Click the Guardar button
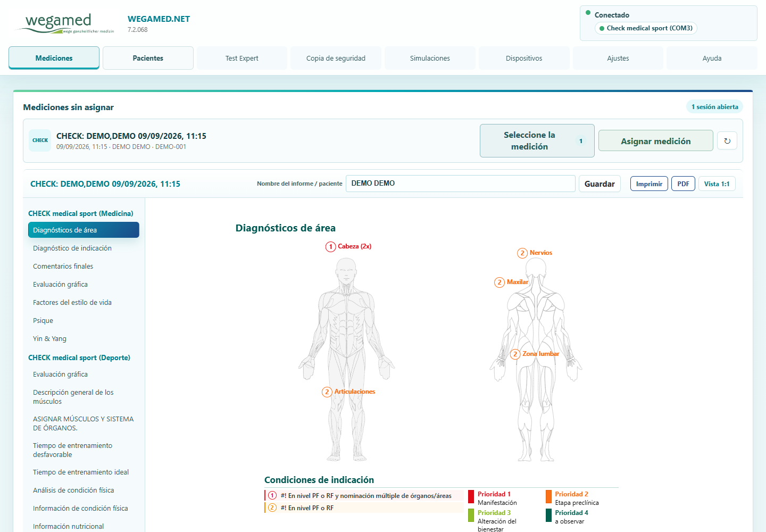 coord(600,184)
